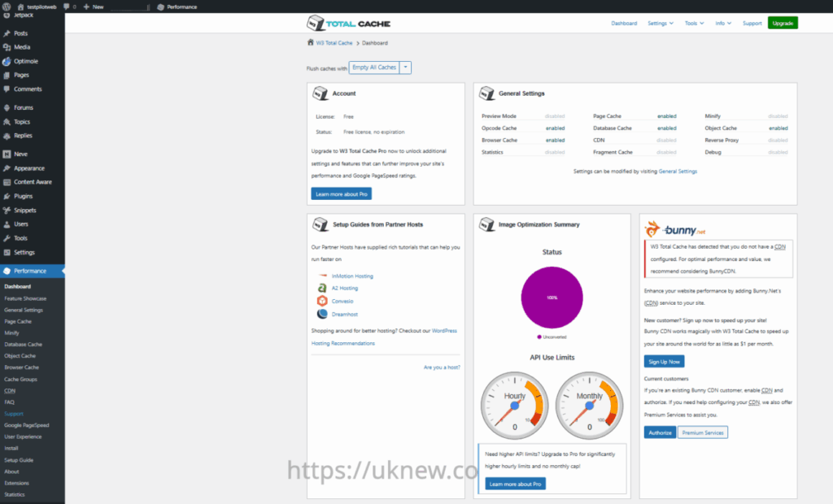The image size is (833, 504).
Task: Expand the Tools dropdown in top navigation
Action: pyautogui.click(x=694, y=24)
